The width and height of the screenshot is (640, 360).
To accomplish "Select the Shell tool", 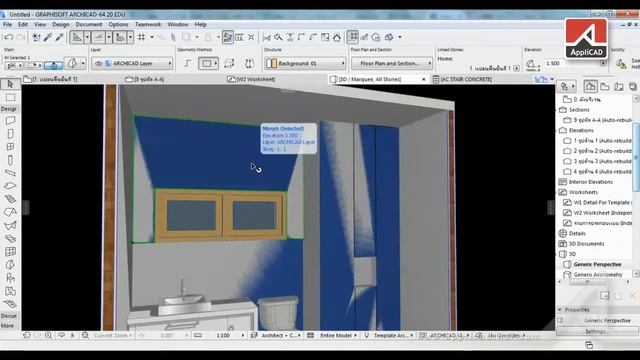I will pos(10,225).
